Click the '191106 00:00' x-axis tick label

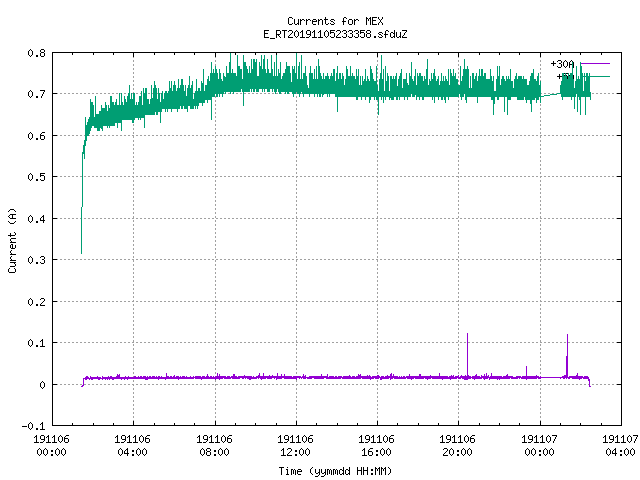51,446
